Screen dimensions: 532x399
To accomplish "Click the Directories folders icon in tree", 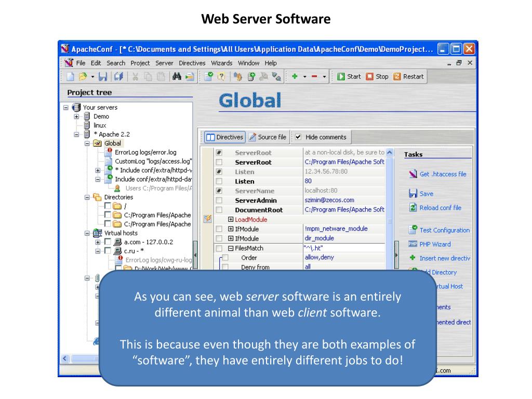I will (97, 197).
